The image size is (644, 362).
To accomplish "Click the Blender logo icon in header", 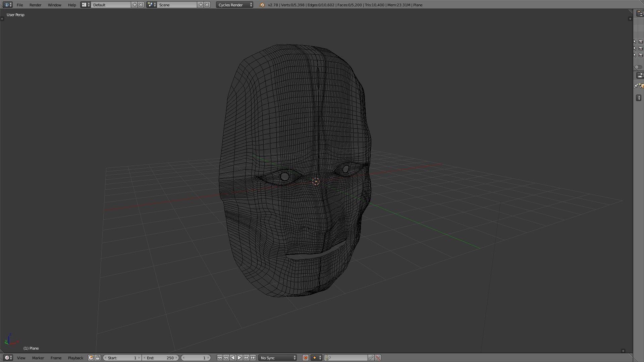I will 262,5.
